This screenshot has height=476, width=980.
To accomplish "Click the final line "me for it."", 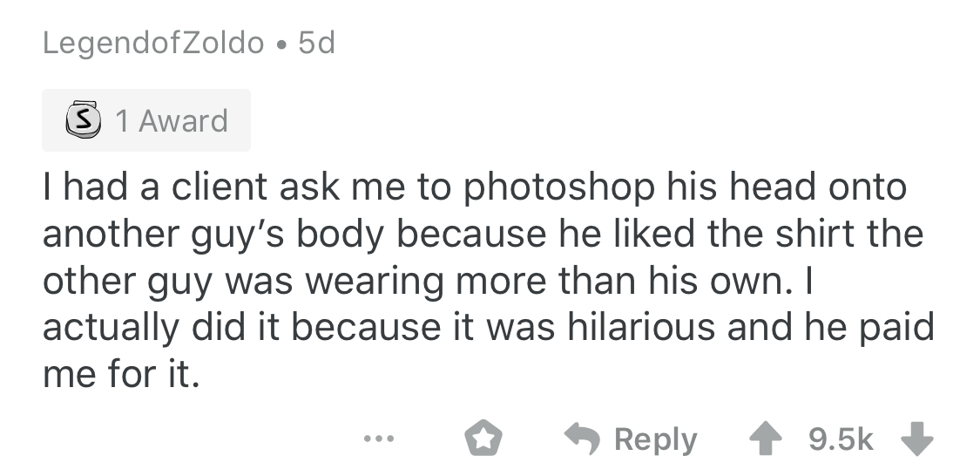I will point(121,375).
